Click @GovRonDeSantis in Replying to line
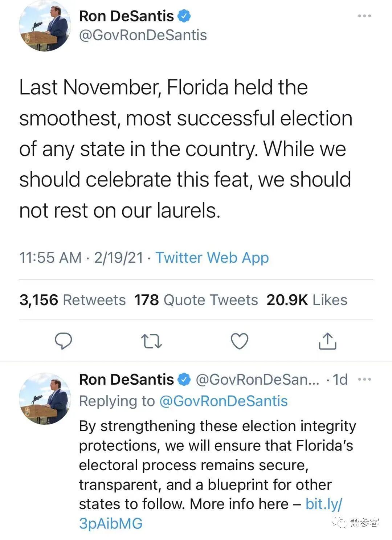Screen dimensions: 392x540 223,401
